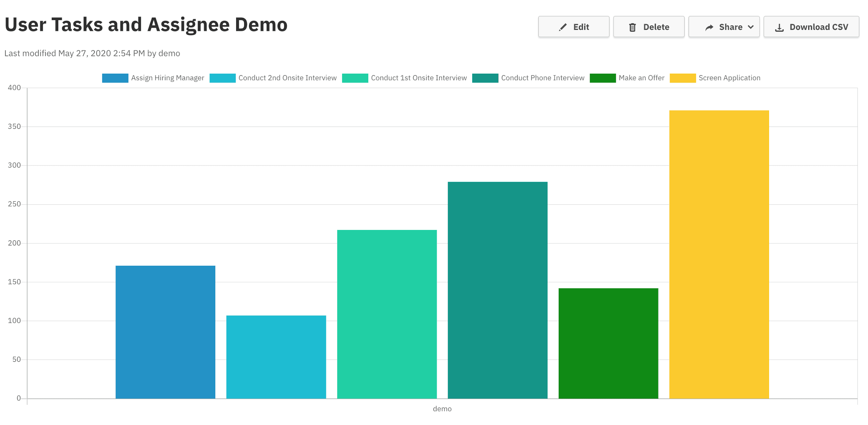This screenshot has height=425, width=868.
Task: Click Conduct 2nd Onsite Interview legend label
Action: 287,78
